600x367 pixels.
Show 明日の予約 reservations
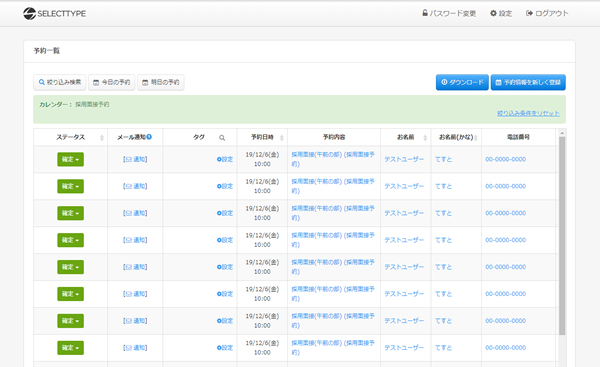161,82
